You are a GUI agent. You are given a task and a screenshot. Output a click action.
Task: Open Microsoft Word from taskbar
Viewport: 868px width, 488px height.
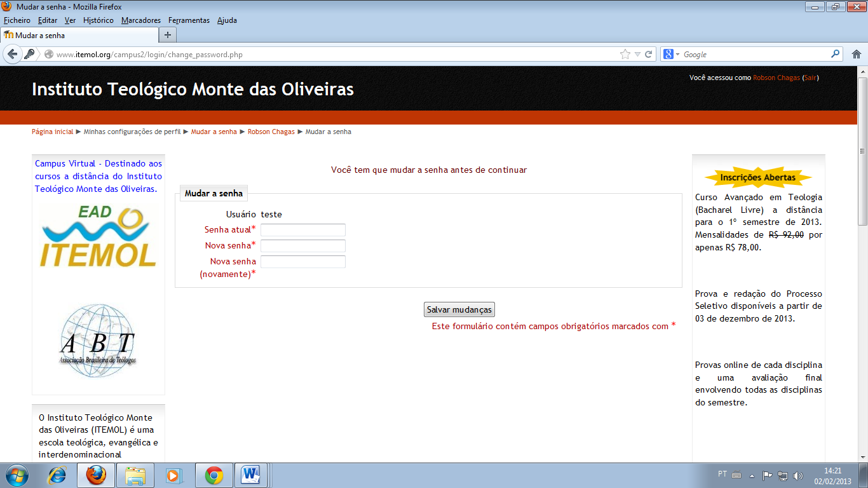251,475
